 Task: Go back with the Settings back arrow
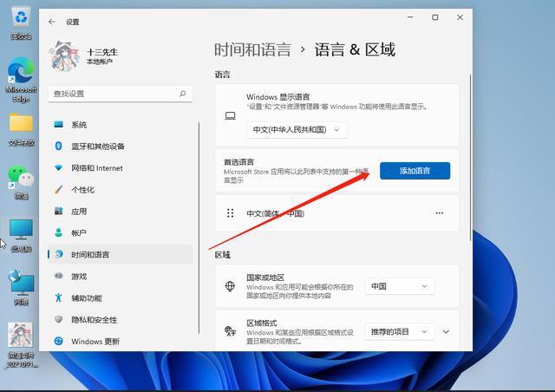pyautogui.click(x=52, y=22)
